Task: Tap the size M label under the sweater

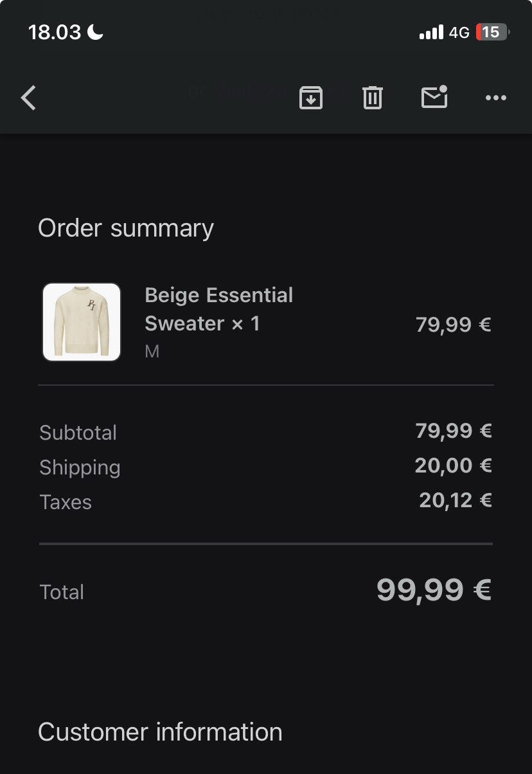Action: coord(152,352)
